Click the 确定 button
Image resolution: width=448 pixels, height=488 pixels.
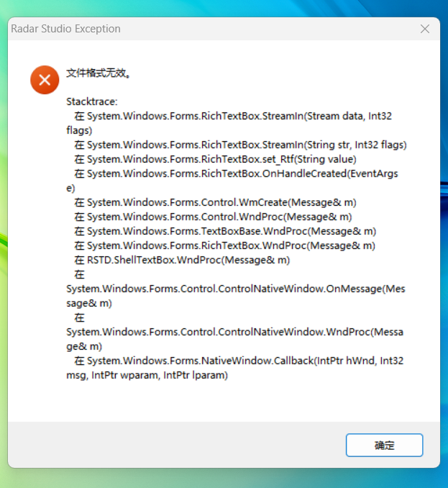pos(384,445)
